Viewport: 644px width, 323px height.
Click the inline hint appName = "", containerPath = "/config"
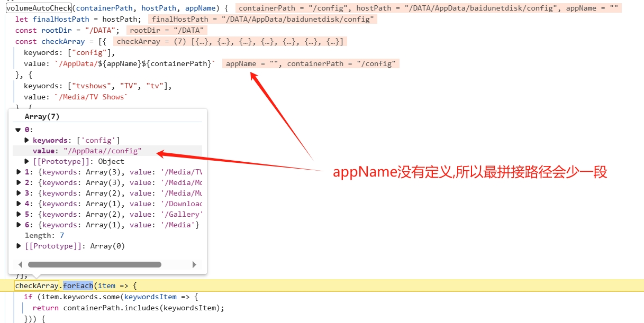[311, 63]
